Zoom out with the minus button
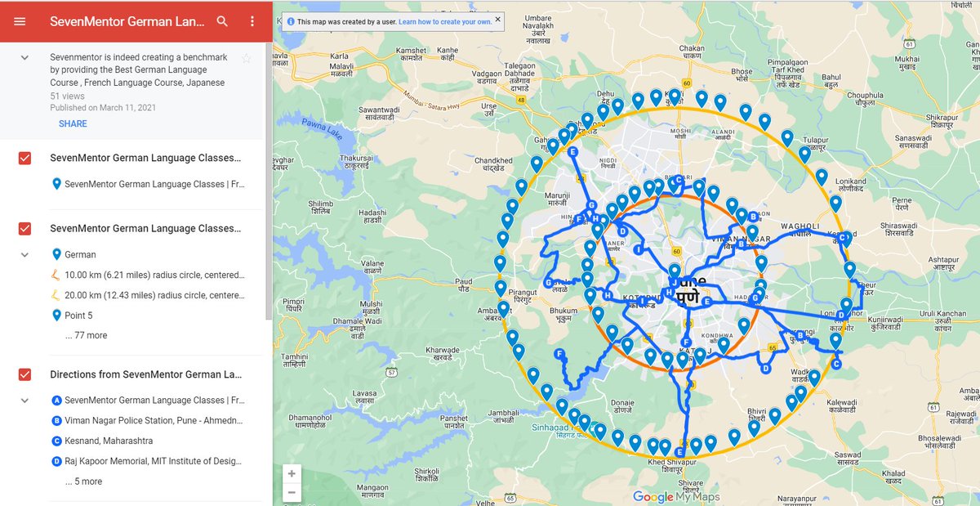Screen dimensions: 980x506 tap(292, 492)
